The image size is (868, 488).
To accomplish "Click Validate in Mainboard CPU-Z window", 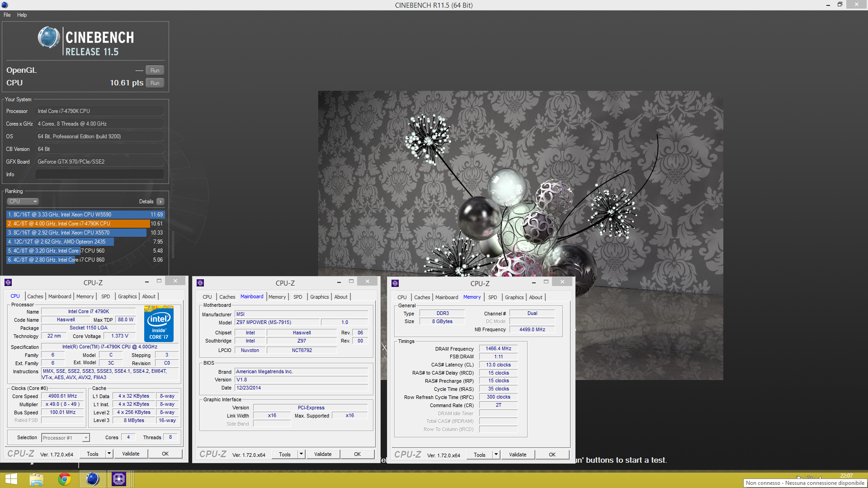I will [x=323, y=454].
